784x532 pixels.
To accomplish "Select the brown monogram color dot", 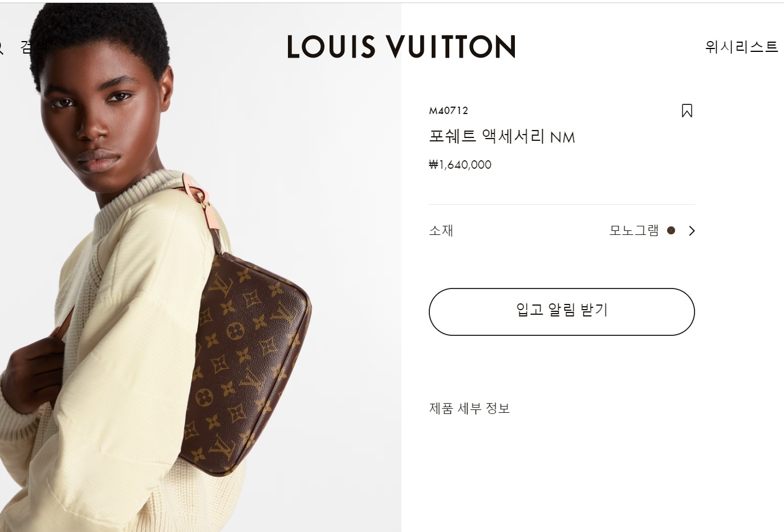I will 671,230.
